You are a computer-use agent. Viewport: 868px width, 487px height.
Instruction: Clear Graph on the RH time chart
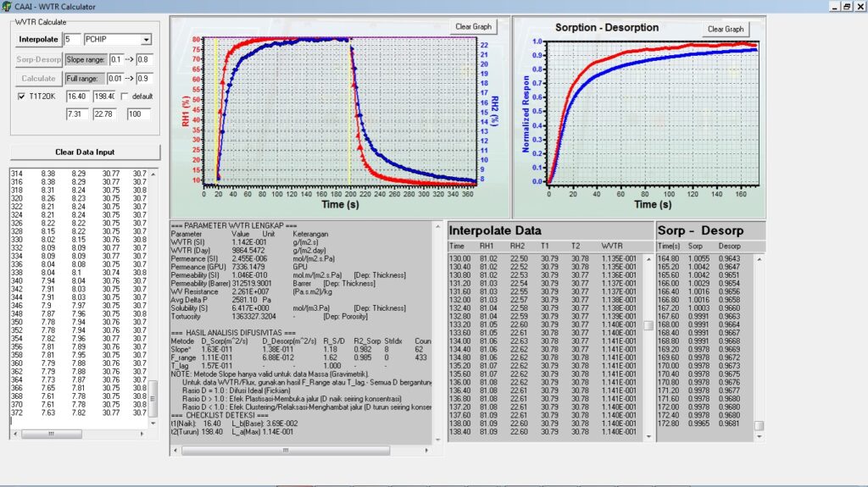coord(475,26)
